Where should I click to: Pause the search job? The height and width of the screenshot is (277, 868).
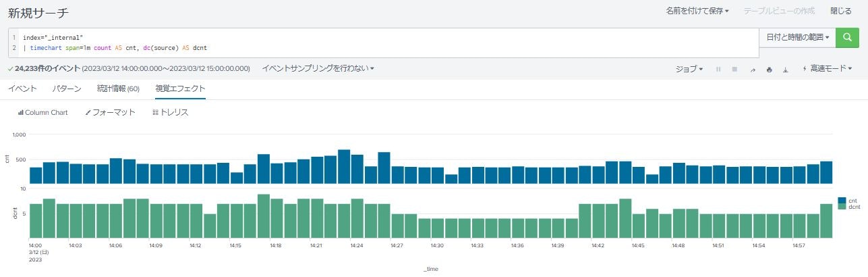[x=718, y=69]
